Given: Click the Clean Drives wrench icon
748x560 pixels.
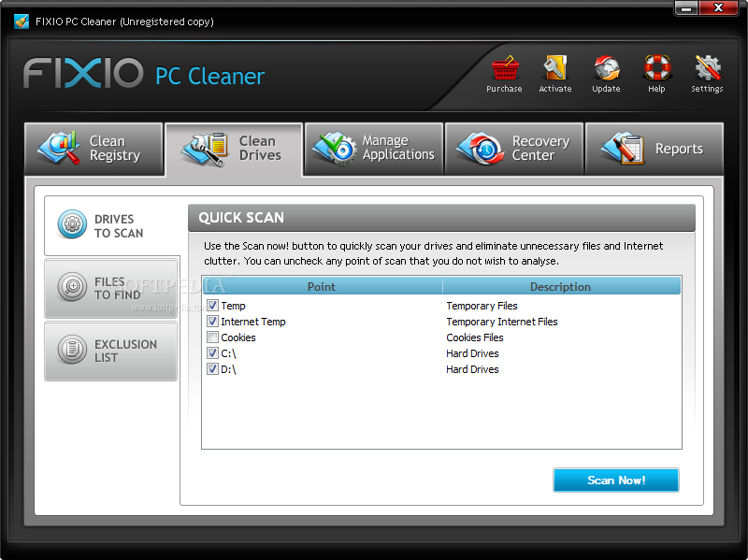Looking at the screenshot, I should pyautogui.click(x=204, y=150).
